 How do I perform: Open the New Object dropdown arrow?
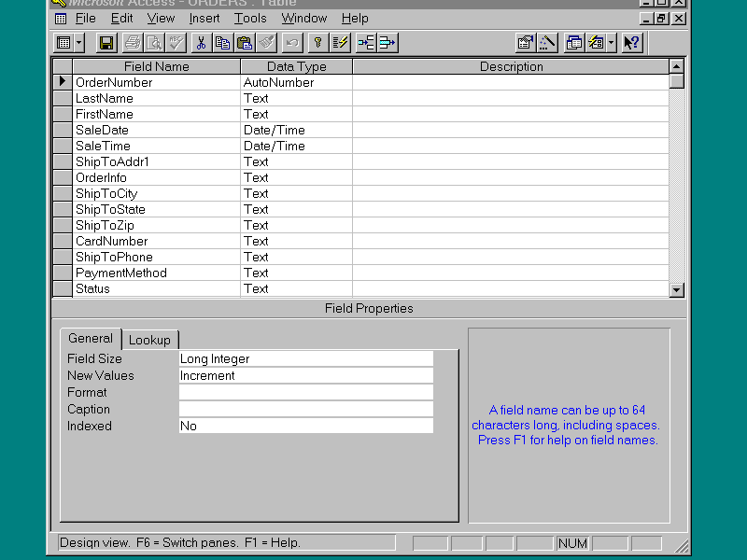[x=611, y=43]
